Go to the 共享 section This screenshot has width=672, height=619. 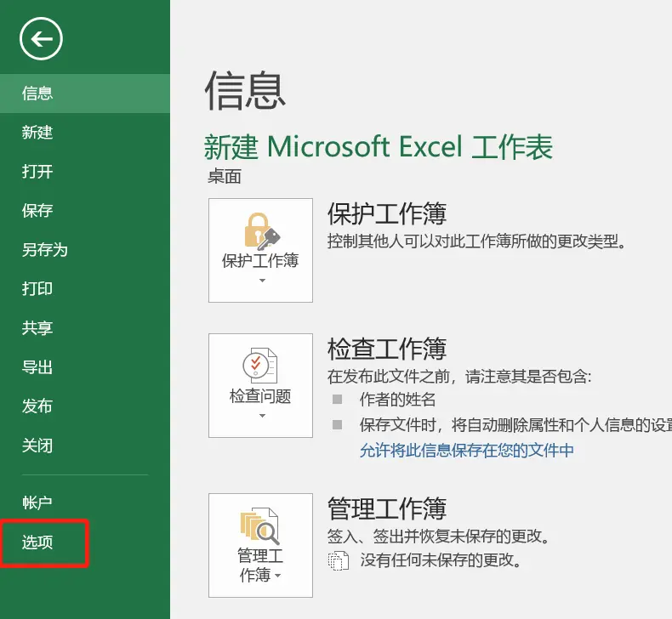(85, 328)
